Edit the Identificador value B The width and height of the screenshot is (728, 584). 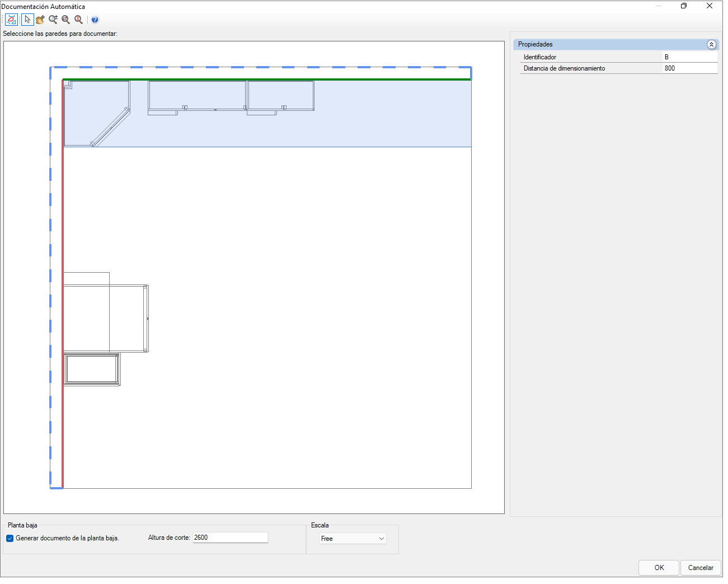tap(690, 57)
